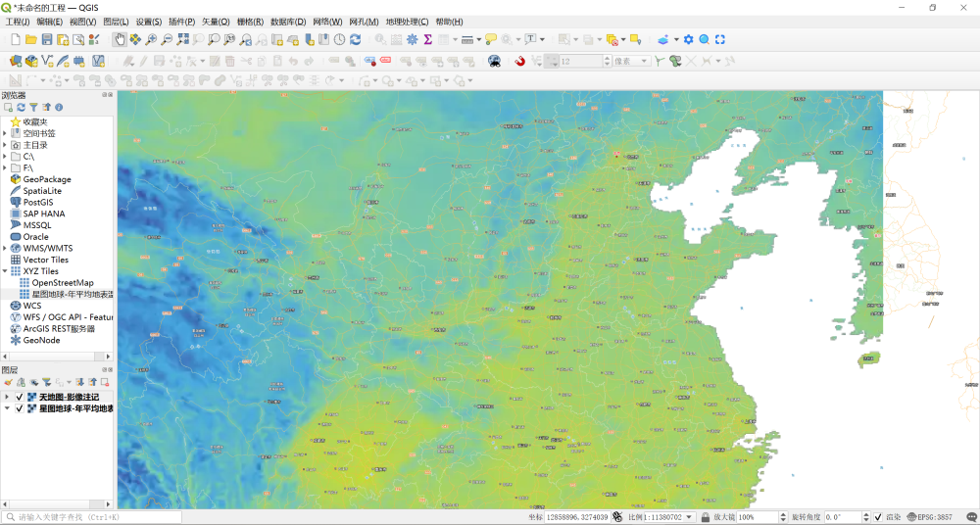Select the GeoPackage browser entry
The height and width of the screenshot is (525, 980).
point(47,179)
